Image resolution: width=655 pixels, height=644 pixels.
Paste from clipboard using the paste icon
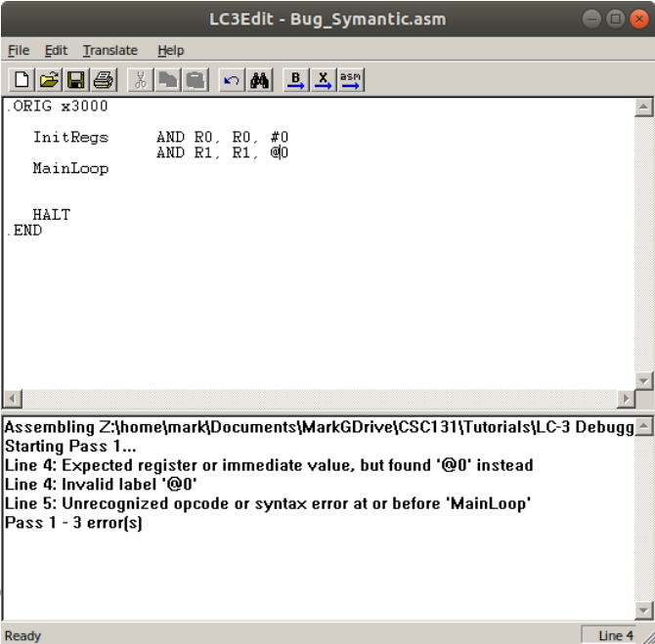[x=195, y=79]
